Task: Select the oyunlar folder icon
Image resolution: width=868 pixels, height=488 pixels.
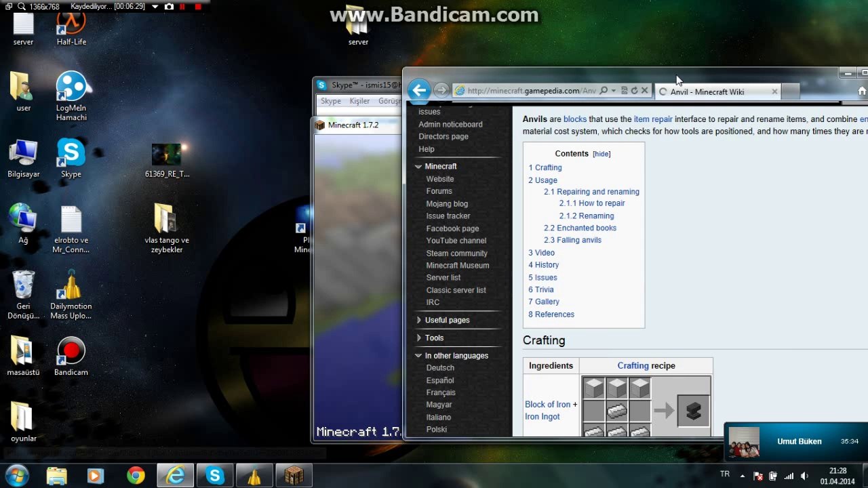Action: coord(24,422)
